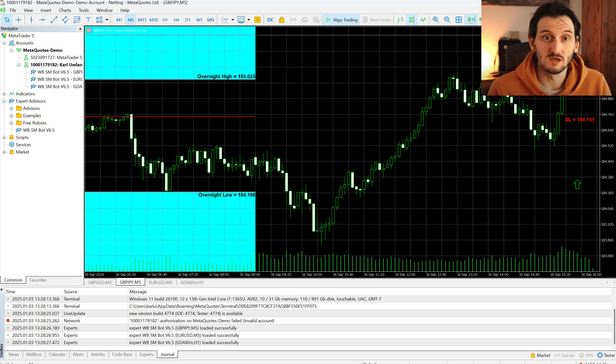616x364 pixels.
Task: Open shapes tool dropdown arrow
Action: (107, 20)
